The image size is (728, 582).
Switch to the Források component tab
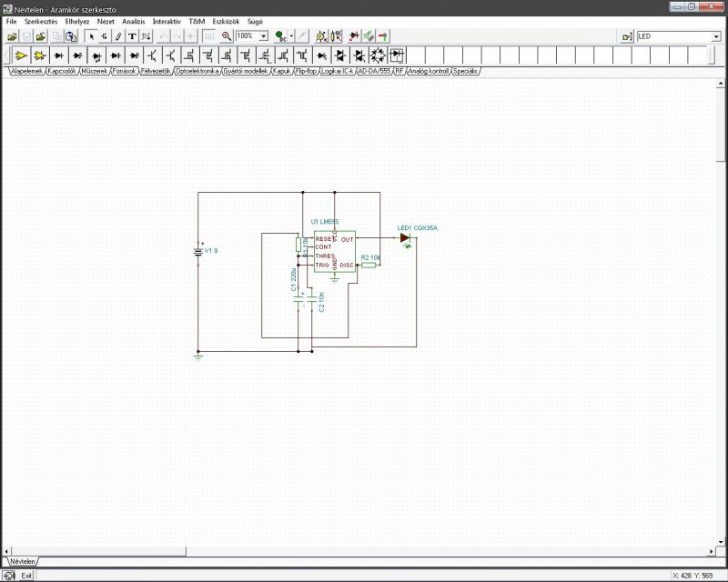click(x=124, y=71)
